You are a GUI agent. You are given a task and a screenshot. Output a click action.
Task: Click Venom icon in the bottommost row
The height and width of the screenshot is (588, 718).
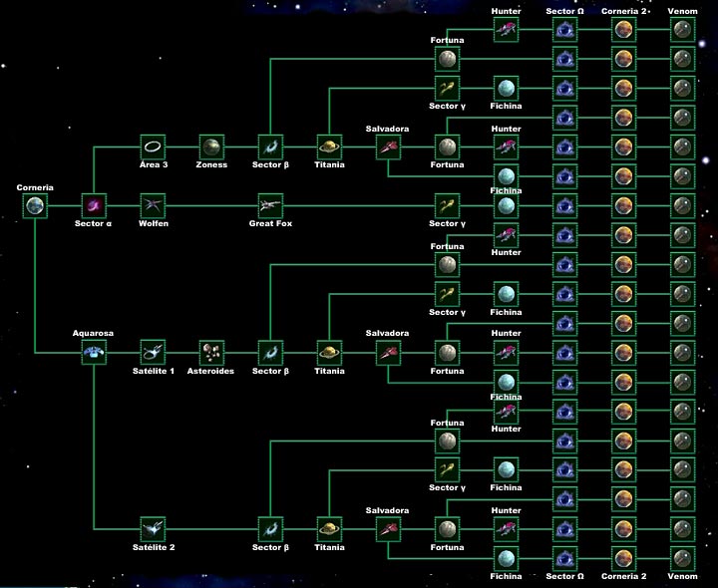pyautogui.click(x=682, y=558)
